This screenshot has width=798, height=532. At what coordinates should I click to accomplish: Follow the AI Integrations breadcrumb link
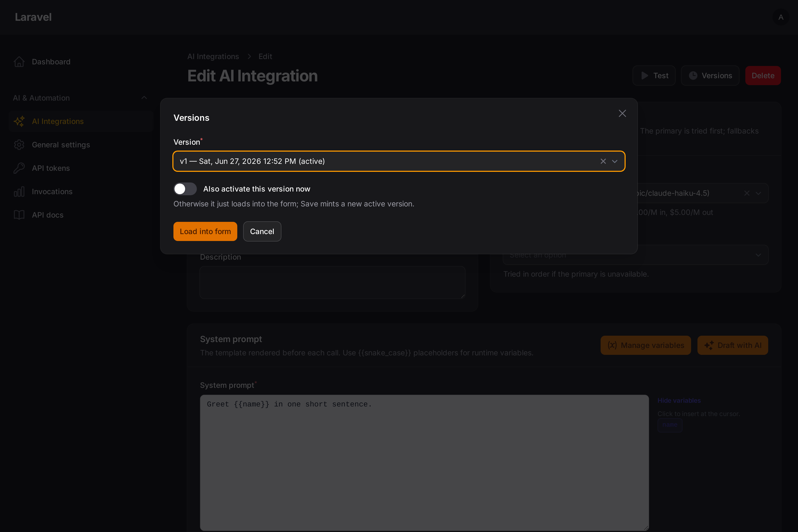tap(213, 56)
